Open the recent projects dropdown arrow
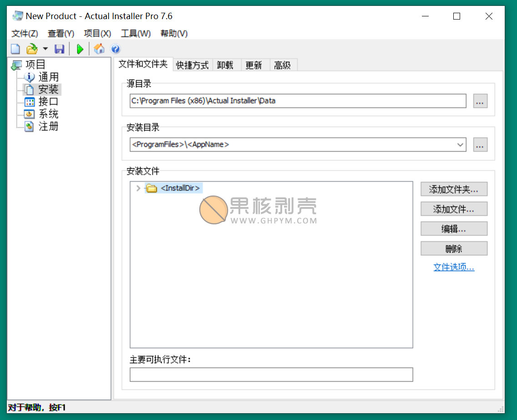This screenshot has width=517, height=420. (x=45, y=49)
